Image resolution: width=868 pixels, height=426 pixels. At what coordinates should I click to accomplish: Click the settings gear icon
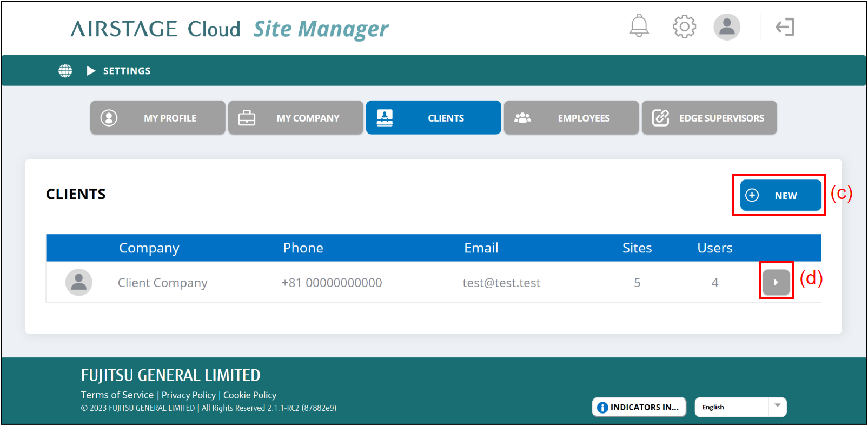[x=684, y=26]
